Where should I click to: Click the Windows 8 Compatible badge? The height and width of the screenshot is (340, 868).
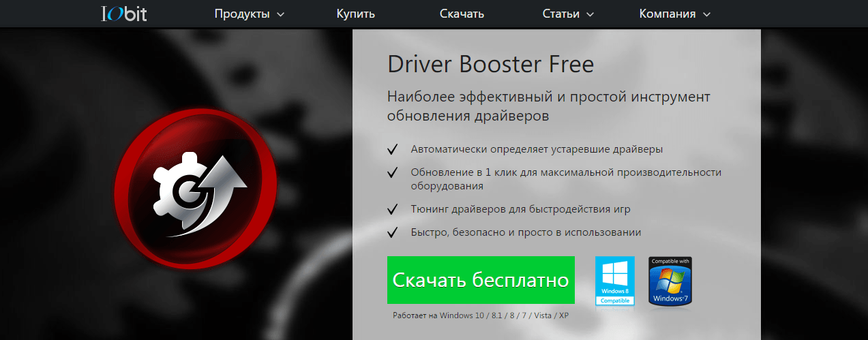tap(615, 282)
